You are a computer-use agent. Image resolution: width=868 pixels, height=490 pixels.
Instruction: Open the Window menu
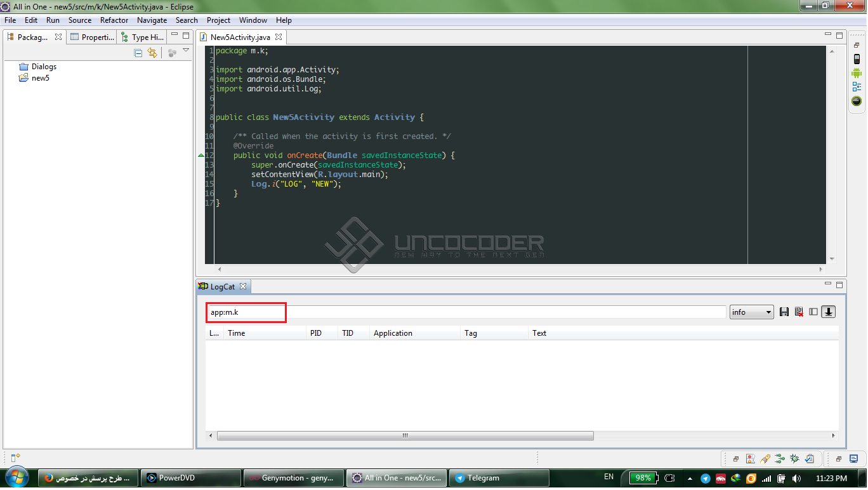coord(253,20)
